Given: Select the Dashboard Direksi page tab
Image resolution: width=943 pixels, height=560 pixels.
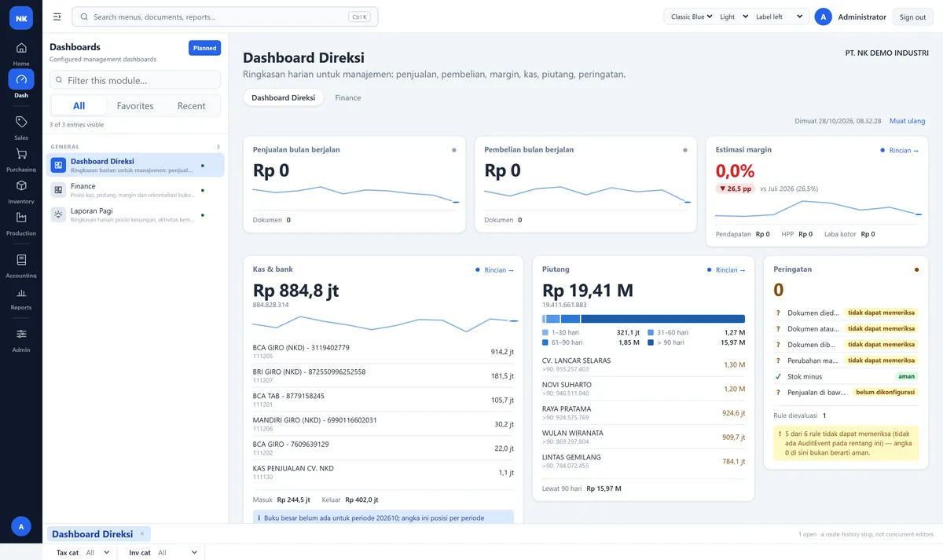Looking at the screenshot, I should tap(283, 97).
